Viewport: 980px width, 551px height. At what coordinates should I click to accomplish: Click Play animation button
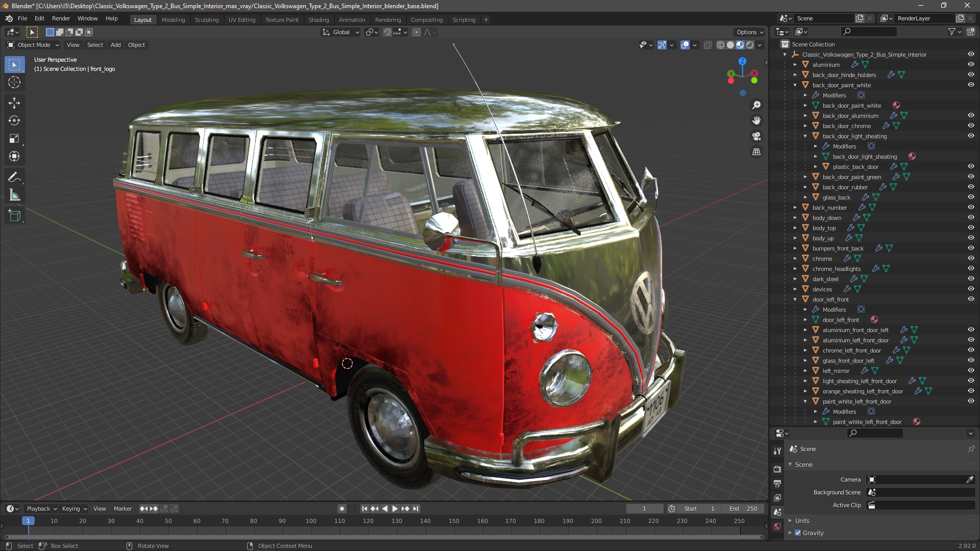(x=395, y=509)
